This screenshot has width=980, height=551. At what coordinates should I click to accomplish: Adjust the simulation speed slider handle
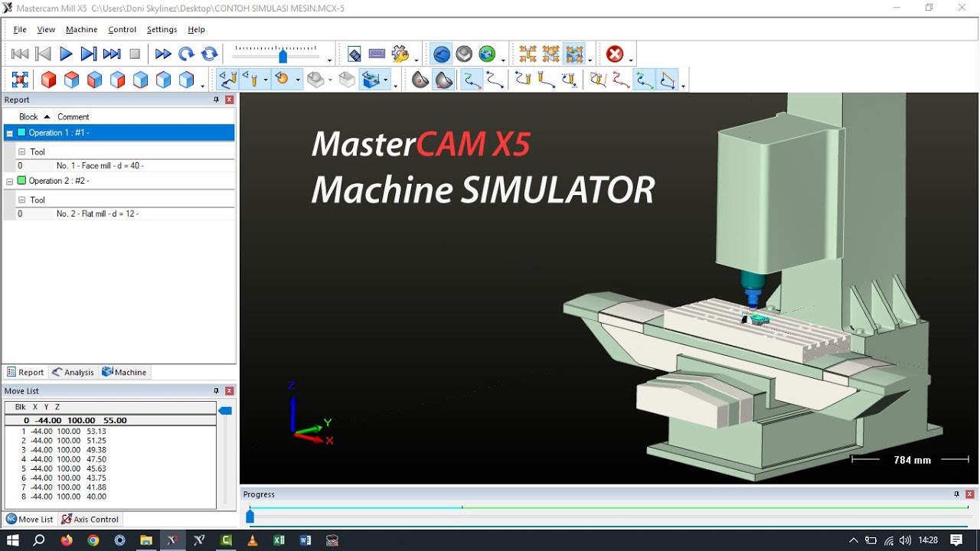tap(283, 56)
